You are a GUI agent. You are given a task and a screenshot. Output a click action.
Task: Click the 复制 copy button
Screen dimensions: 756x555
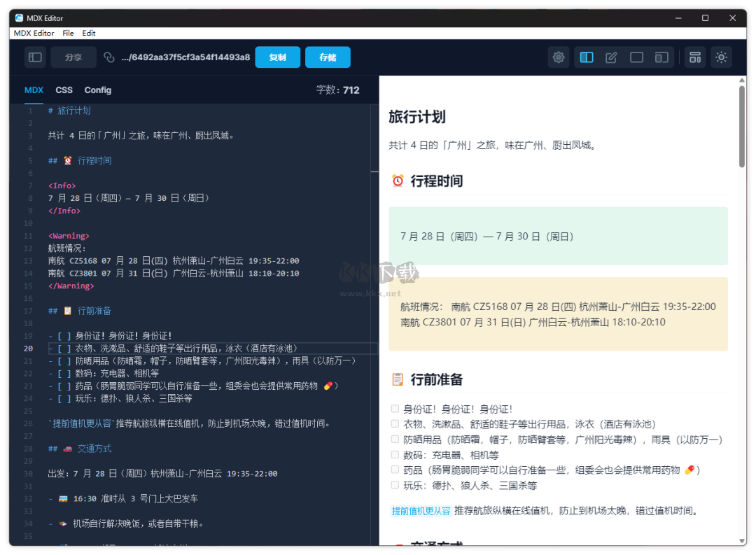click(278, 57)
